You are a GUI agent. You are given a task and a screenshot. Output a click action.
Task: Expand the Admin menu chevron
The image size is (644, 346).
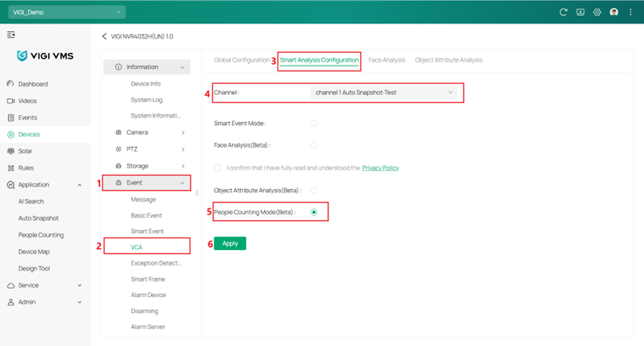pyautogui.click(x=80, y=302)
